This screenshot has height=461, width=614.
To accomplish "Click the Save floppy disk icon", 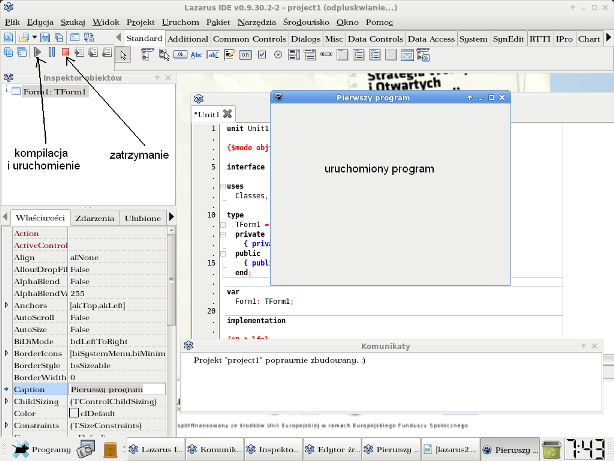I will coord(45,38).
